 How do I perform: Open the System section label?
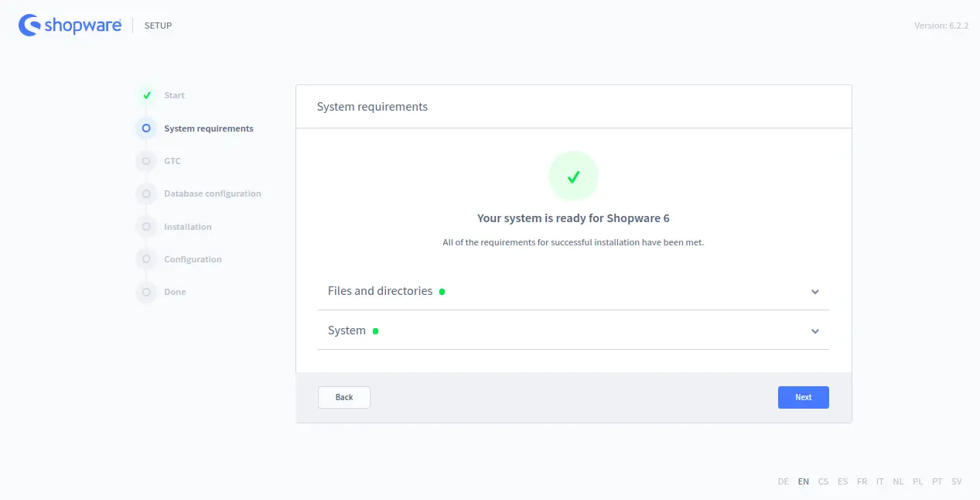point(347,330)
